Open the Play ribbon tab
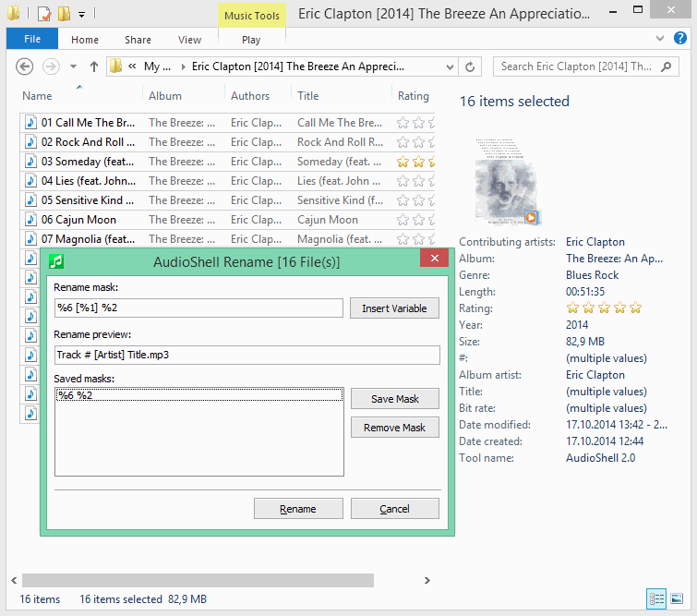This screenshot has height=616, width=697. coord(251,40)
